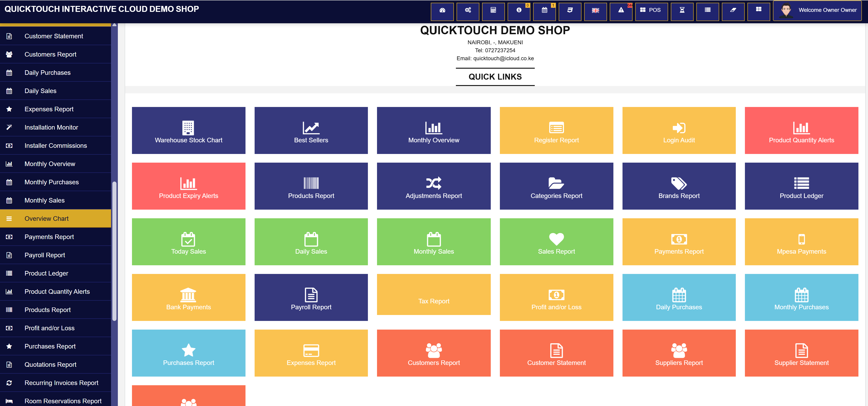The height and width of the screenshot is (406, 868).
Task: Open the Today Sales tile
Action: 188,242
